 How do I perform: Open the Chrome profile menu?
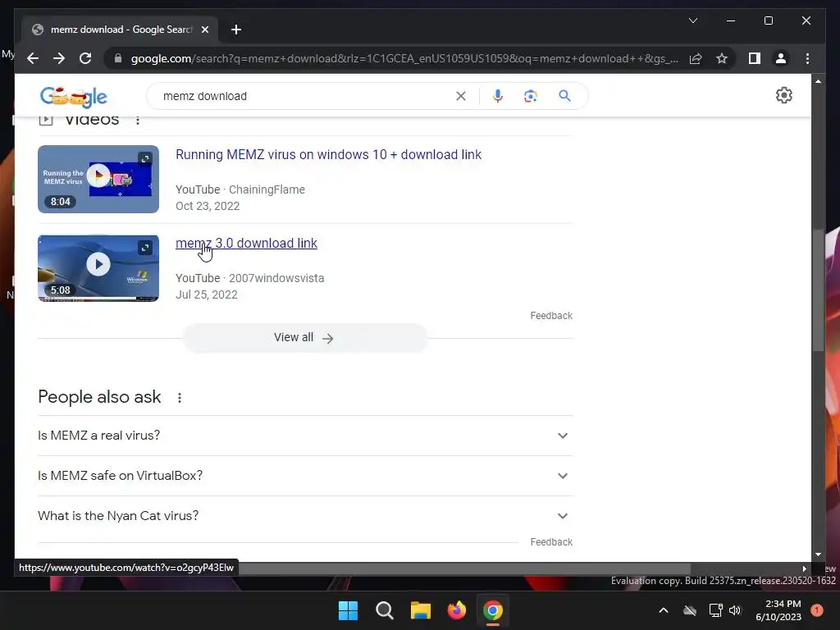781,58
